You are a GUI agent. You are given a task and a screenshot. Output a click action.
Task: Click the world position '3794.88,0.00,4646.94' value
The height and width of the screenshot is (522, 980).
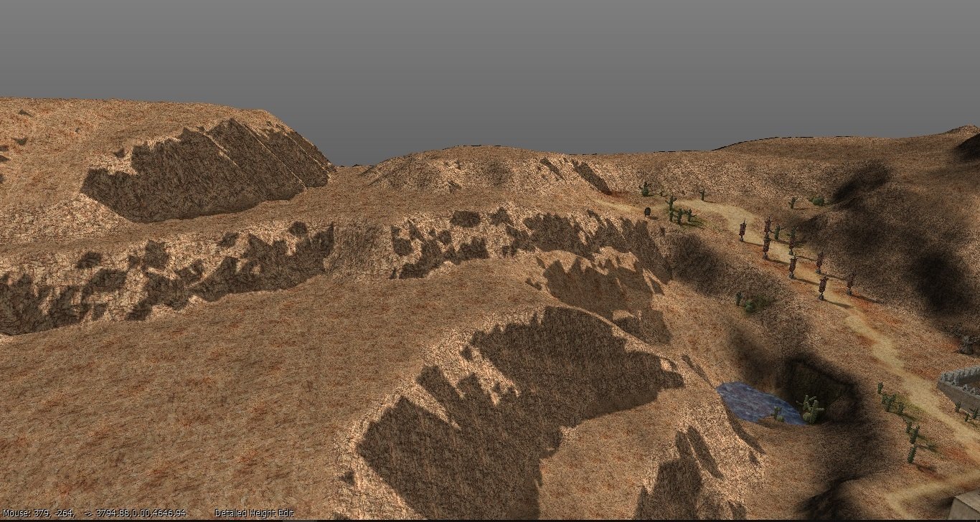tap(141, 513)
